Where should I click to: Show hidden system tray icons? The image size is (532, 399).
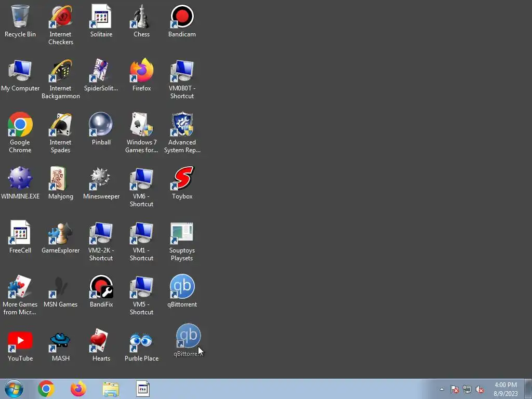click(x=442, y=389)
